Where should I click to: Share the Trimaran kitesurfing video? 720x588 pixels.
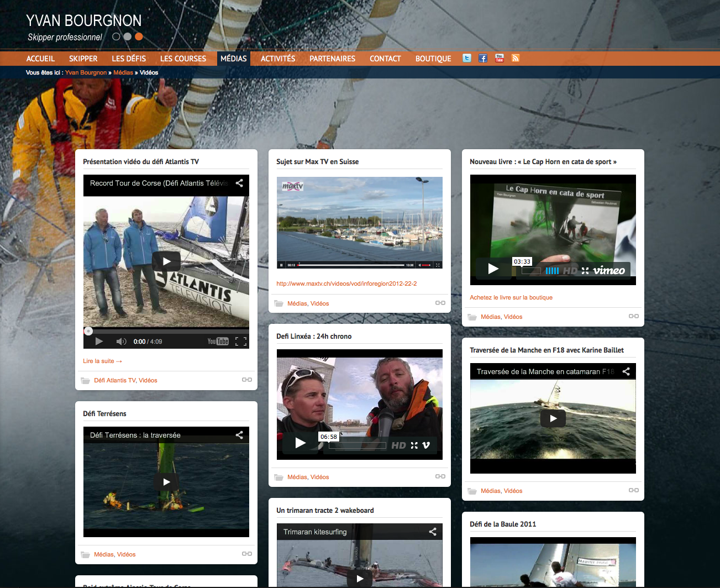(433, 532)
